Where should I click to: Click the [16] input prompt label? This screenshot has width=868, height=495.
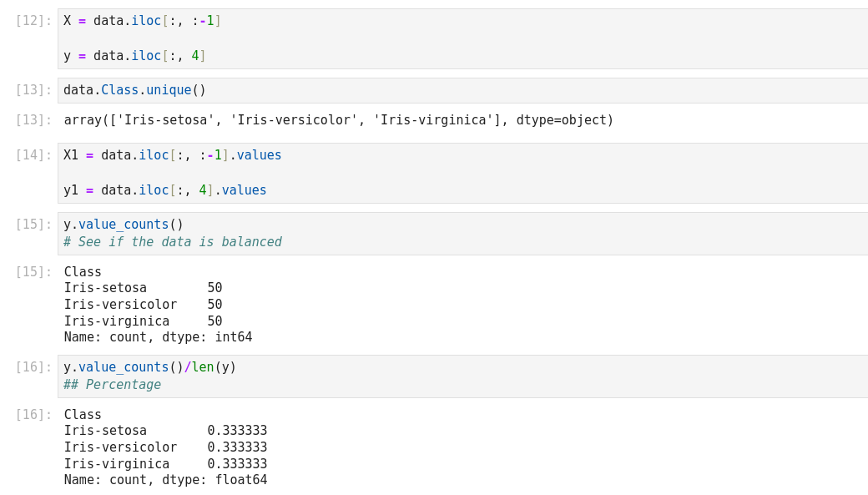click(x=33, y=367)
